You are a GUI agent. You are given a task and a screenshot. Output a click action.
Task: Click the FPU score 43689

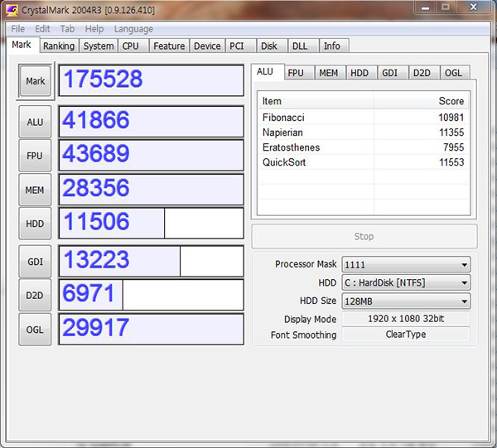pyautogui.click(x=152, y=156)
